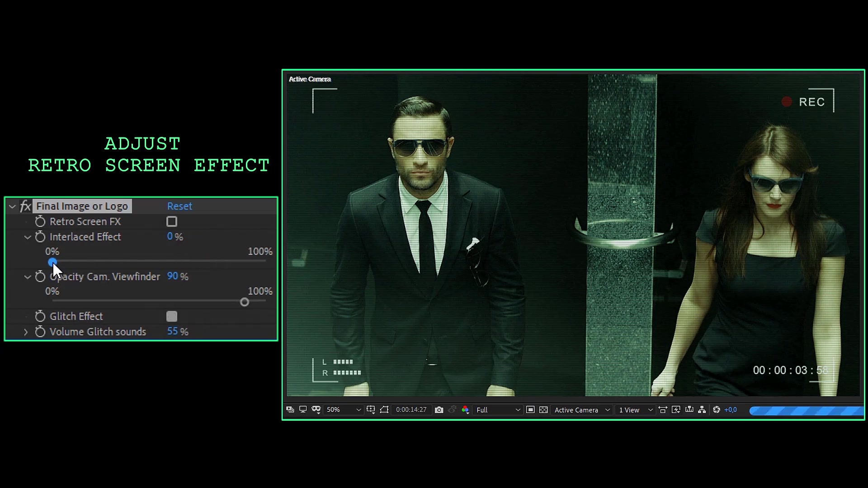Click the Interlaced Effect 0 % value
Image resolution: width=868 pixels, height=488 pixels.
coord(175,237)
